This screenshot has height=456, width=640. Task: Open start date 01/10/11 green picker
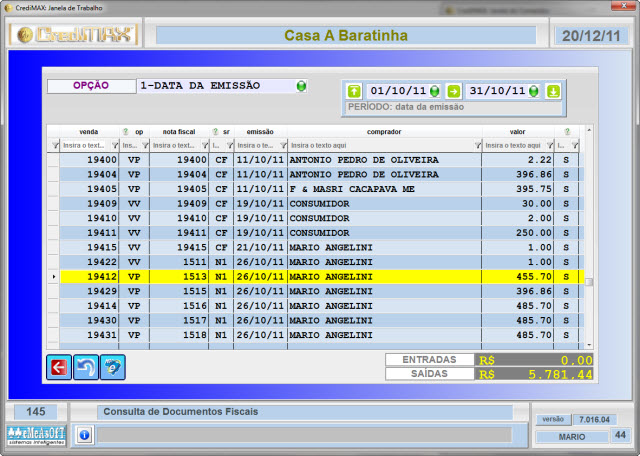tap(435, 91)
